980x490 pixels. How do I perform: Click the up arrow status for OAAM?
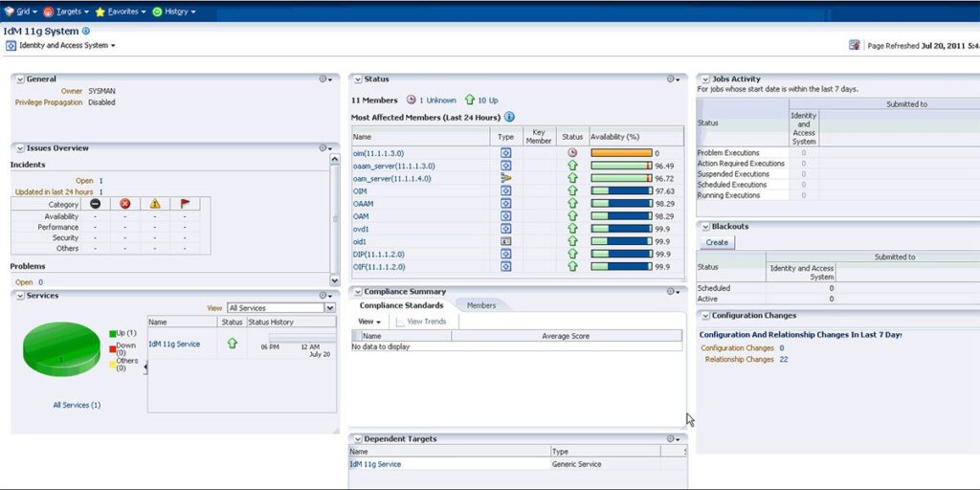click(572, 204)
